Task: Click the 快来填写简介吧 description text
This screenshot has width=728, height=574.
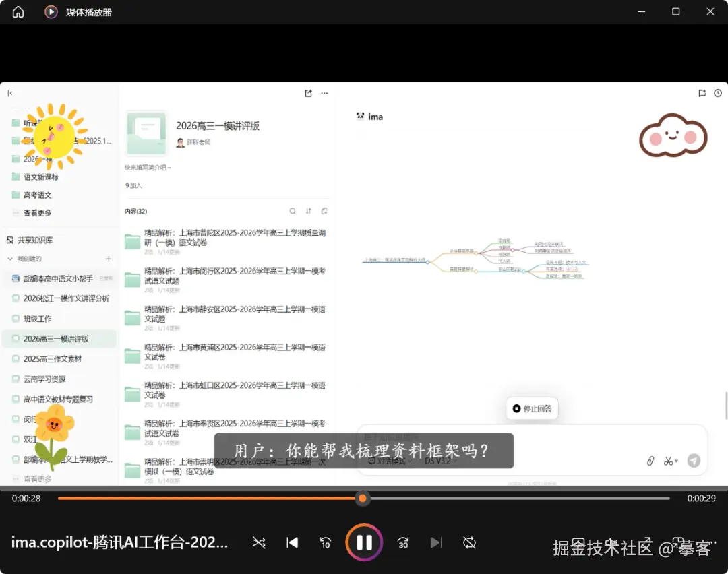Action: [x=148, y=168]
